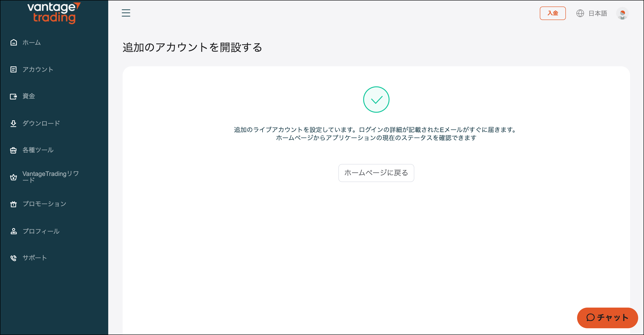Toggle the hamburger navigation menu
The height and width of the screenshot is (335, 644).
coord(126,13)
